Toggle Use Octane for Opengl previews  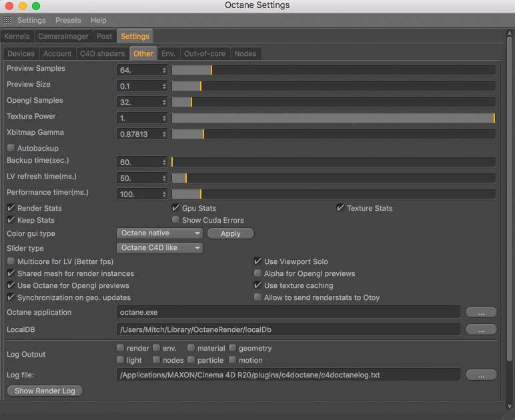(x=11, y=285)
